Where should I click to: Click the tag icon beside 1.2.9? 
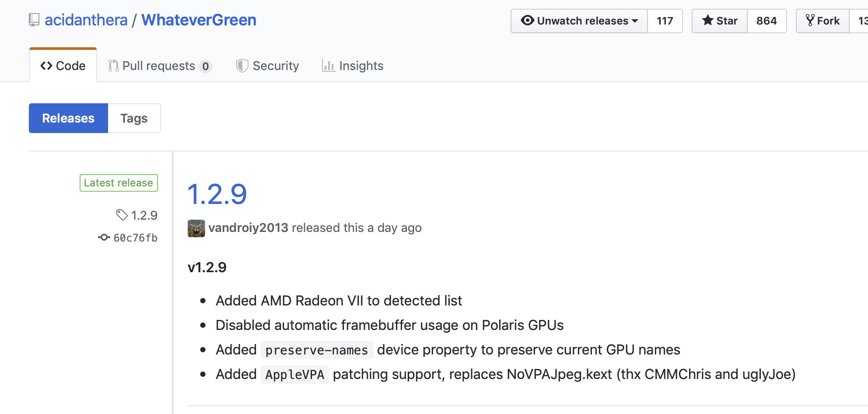(122, 215)
